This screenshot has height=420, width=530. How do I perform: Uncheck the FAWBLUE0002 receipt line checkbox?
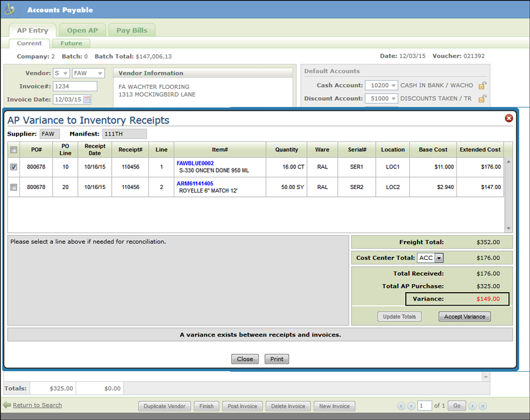(x=14, y=167)
